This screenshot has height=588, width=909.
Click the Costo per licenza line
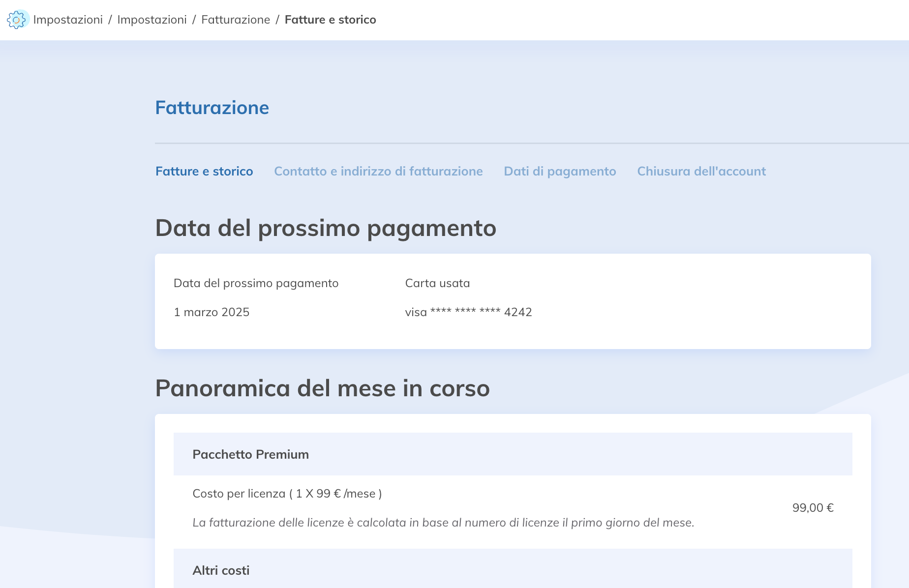tap(287, 494)
